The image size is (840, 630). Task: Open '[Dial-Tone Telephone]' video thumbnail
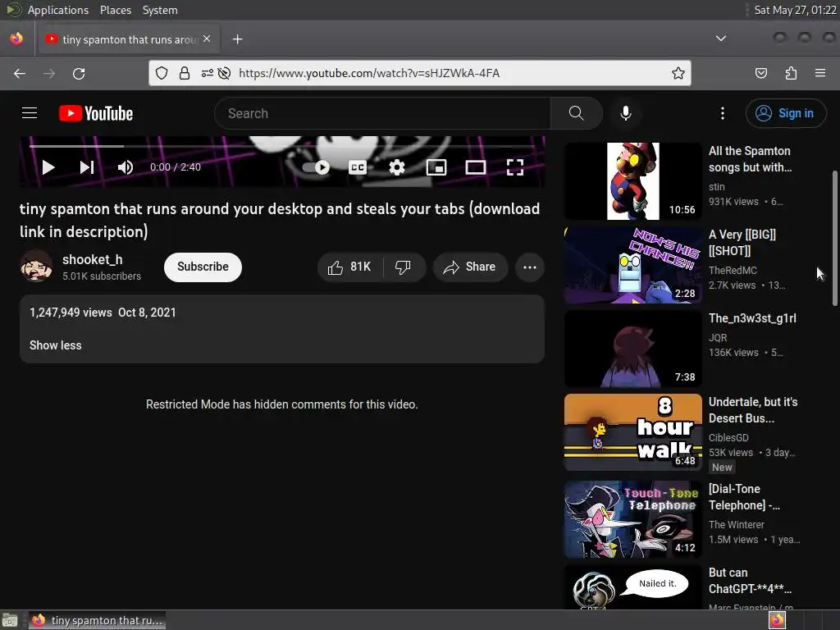pos(632,518)
